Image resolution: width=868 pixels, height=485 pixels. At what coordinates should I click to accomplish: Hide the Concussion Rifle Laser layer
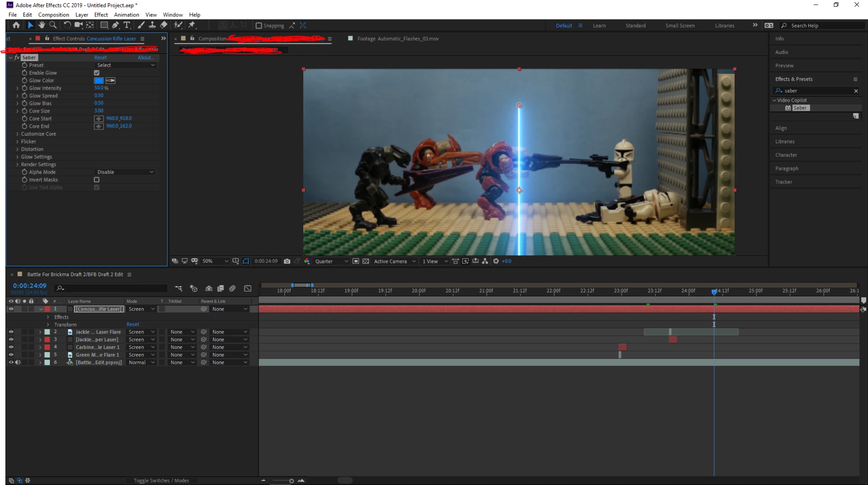coord(11,309)
